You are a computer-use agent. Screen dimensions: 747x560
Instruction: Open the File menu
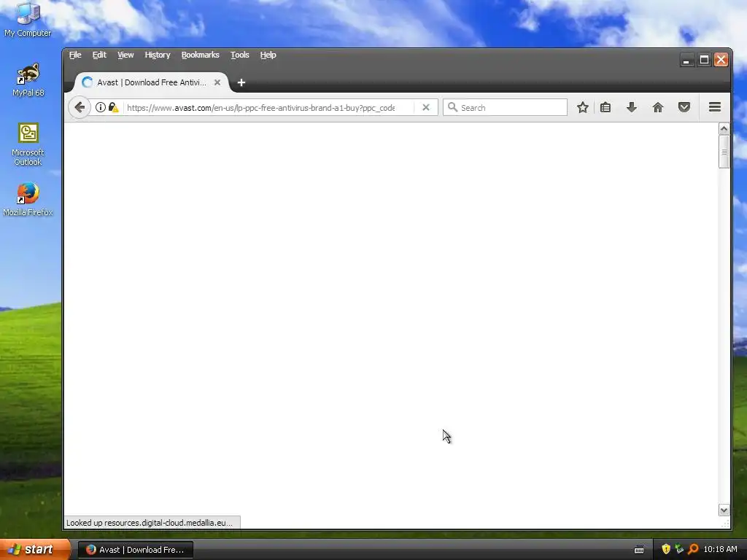point(75,55)
